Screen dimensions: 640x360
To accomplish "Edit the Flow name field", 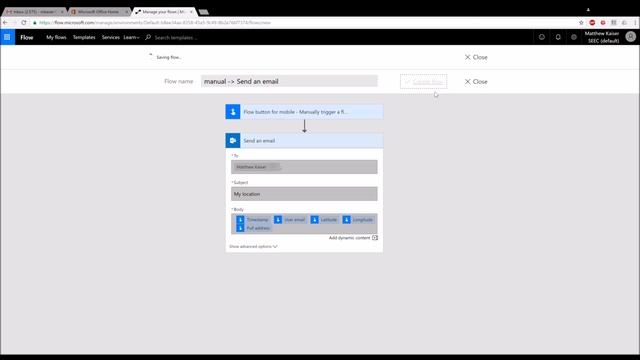I will [289, 81].
